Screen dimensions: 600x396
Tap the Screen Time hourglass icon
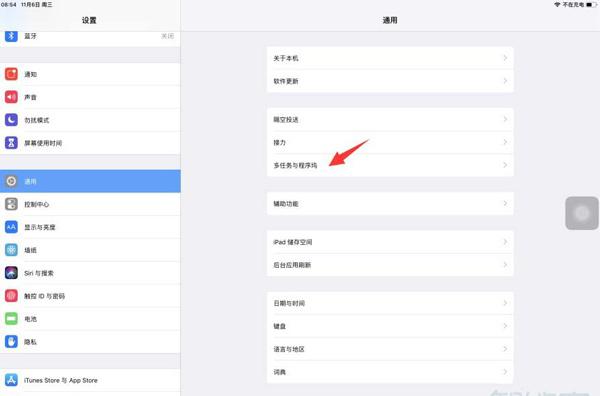11,143
